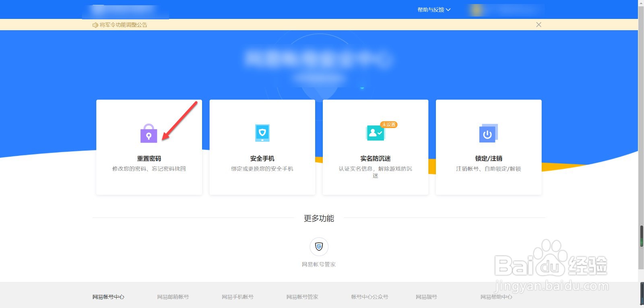Click the speaker icon beside the announcement

(x=95, y=25)
